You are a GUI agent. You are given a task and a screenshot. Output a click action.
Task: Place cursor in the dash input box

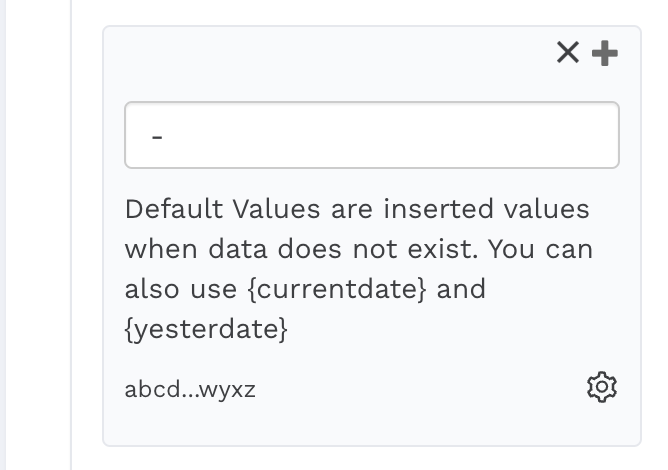[371, 135]
